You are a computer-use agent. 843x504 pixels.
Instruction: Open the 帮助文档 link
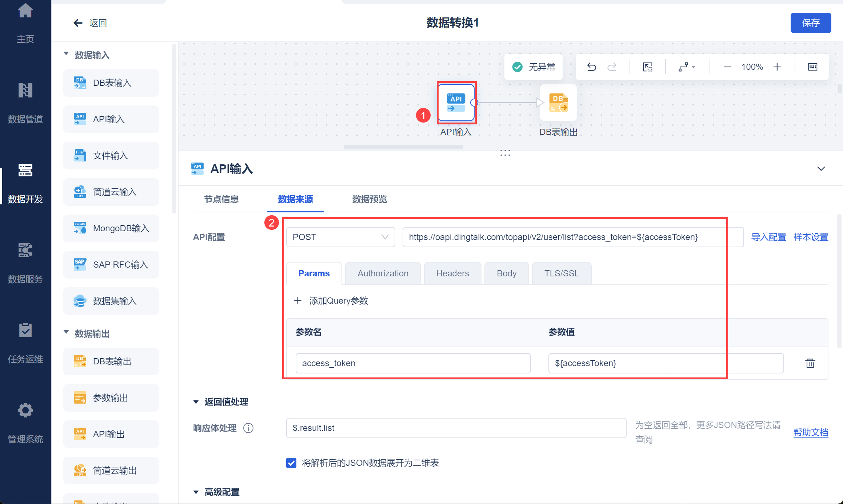pos(811,432)
